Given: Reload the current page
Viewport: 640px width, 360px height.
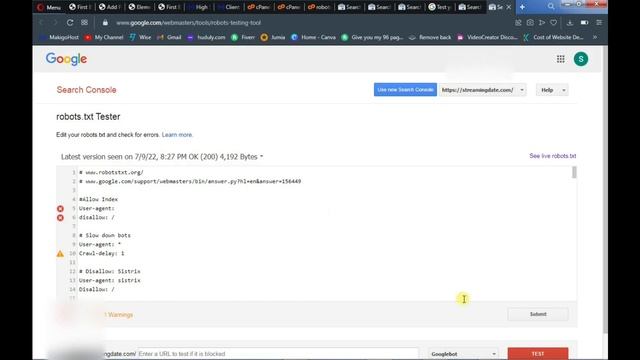Looking at the screenshot, I should pos(70,23).
